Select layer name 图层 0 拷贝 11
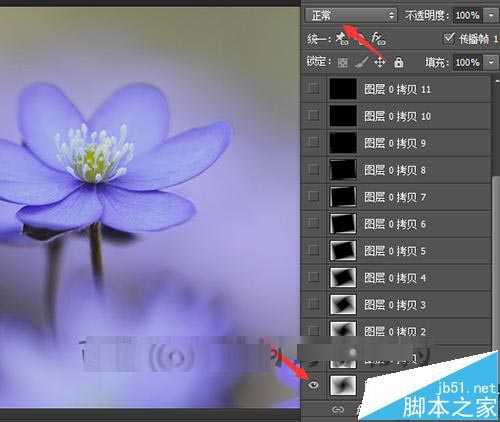This screenshot has width=500, height=422. (397, 89)
